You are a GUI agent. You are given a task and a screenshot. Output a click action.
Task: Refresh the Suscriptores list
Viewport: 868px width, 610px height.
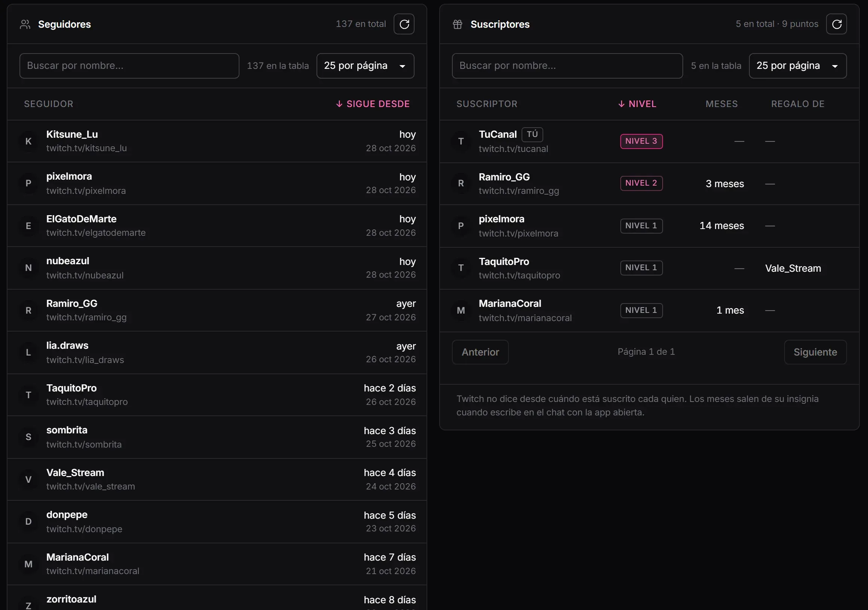click(x=836, y=24)
